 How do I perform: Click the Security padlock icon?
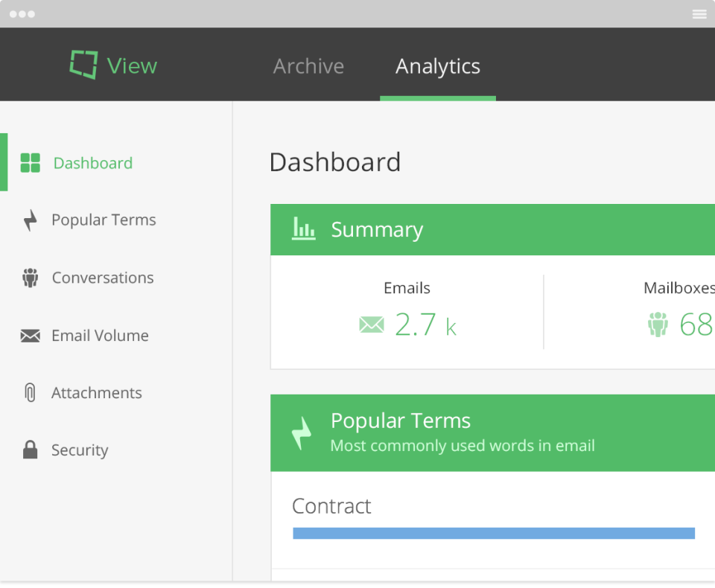tap(31, 450)
